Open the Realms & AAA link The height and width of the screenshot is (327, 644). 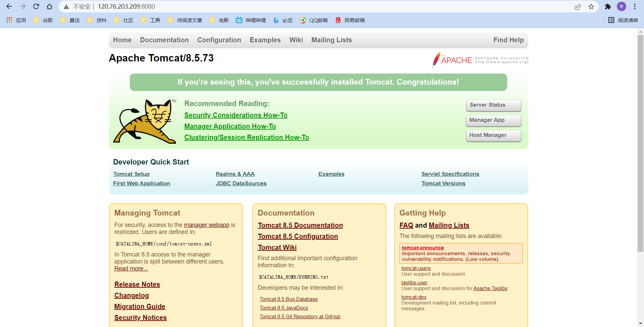click(235, 174)
